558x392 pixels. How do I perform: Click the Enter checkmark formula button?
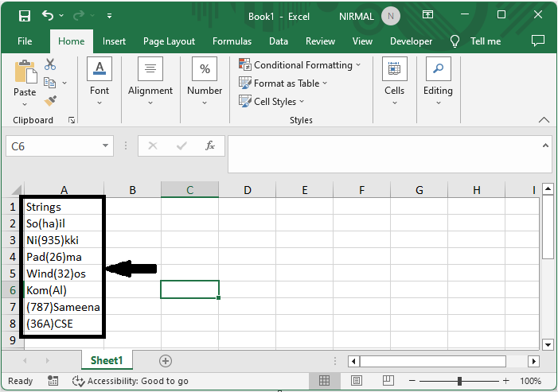coord(181,146)
